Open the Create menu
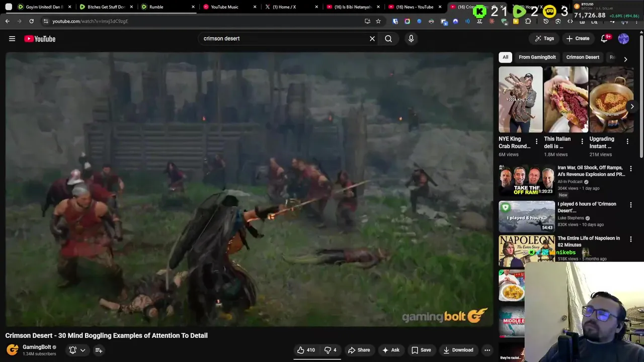The image size is (644, 362). pyautogui.click(x=578, y=39)
